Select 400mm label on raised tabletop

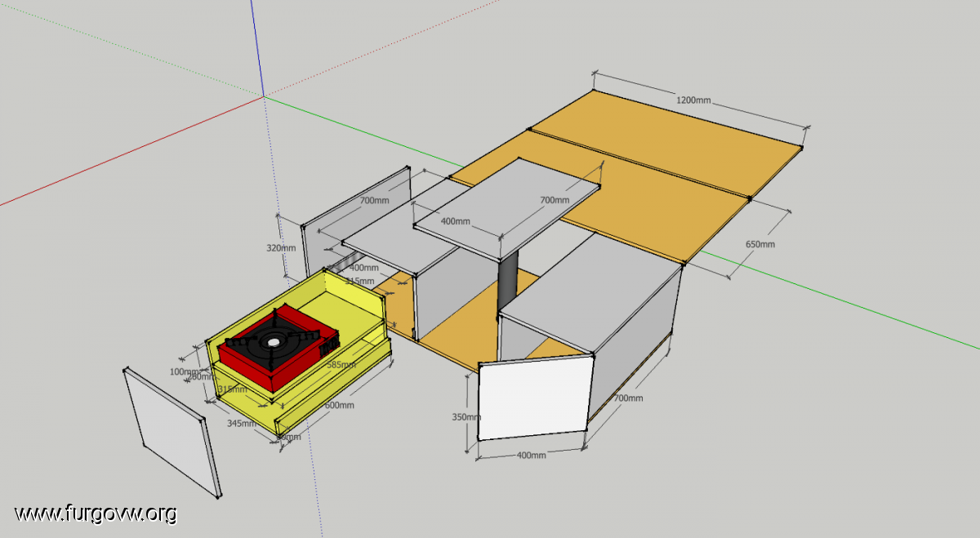click(456, 221)
